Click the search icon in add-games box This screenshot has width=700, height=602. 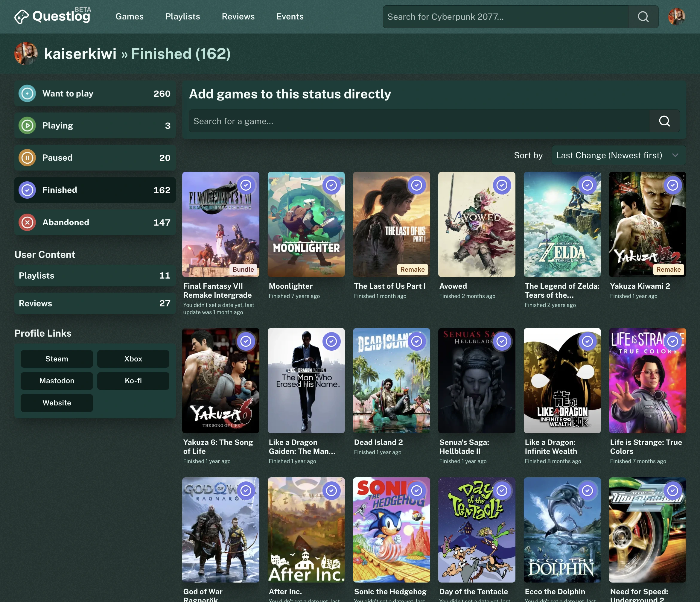pos(664,121)
